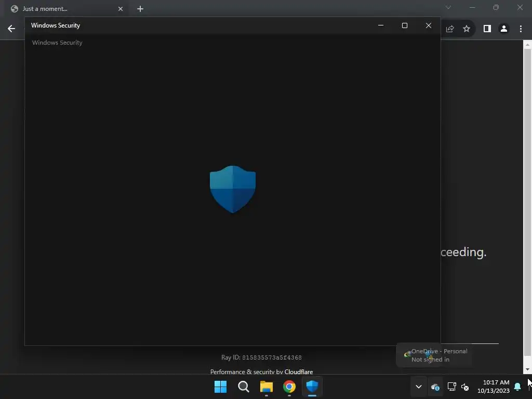Toggle the Chrome side panel
532x399 pixels.
pyautogui.click(x=487, y=29)
